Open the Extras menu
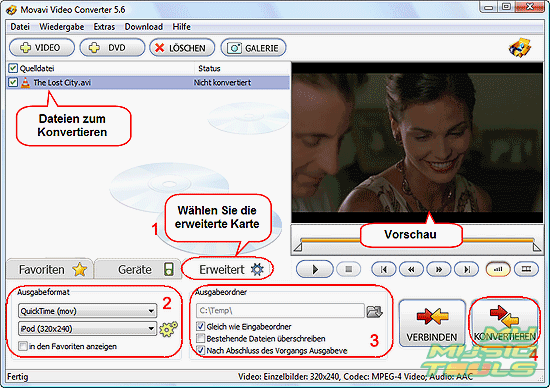Image resolution: width=550 pixels, height=388 pixels. coord(104,27)
